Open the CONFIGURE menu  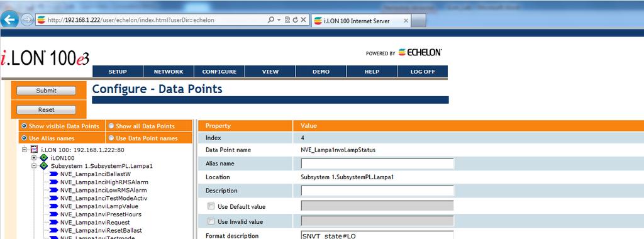point(219,72)
